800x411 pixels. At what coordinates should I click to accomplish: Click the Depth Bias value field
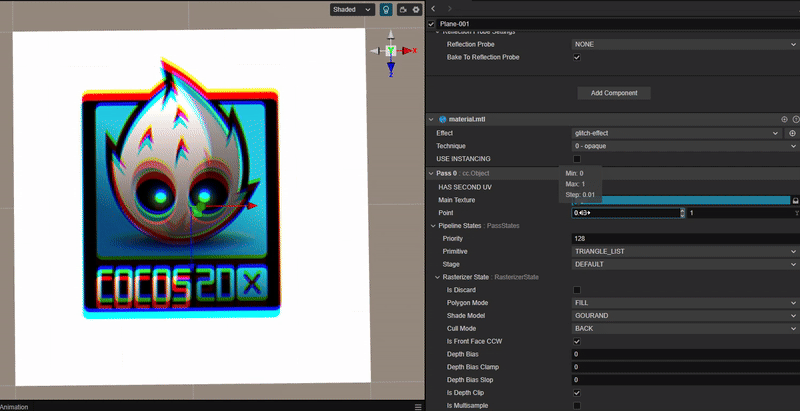(685, 354)
